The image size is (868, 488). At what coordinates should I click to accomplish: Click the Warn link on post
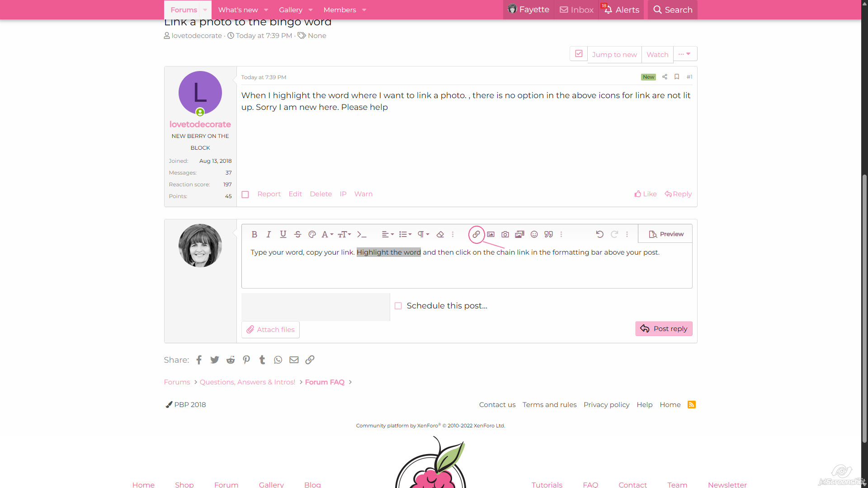pyautogui.click(x=363, y=194)
